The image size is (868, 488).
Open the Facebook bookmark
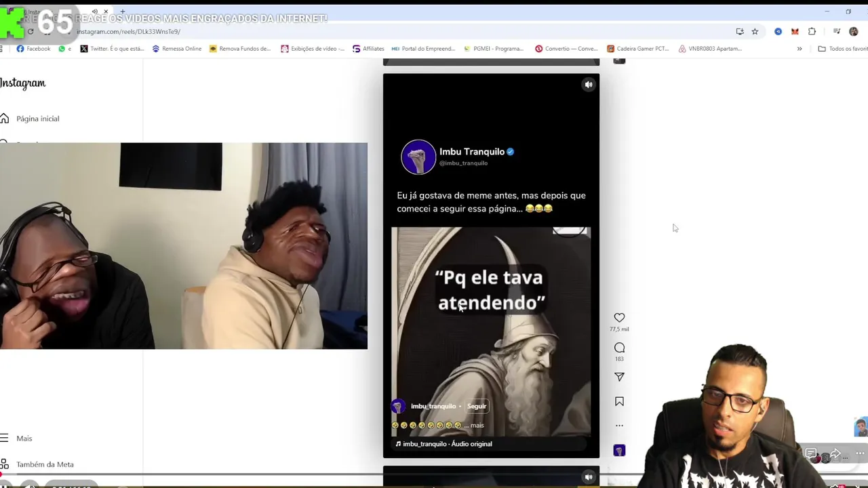pyautogui.click(x=33, y=49)
